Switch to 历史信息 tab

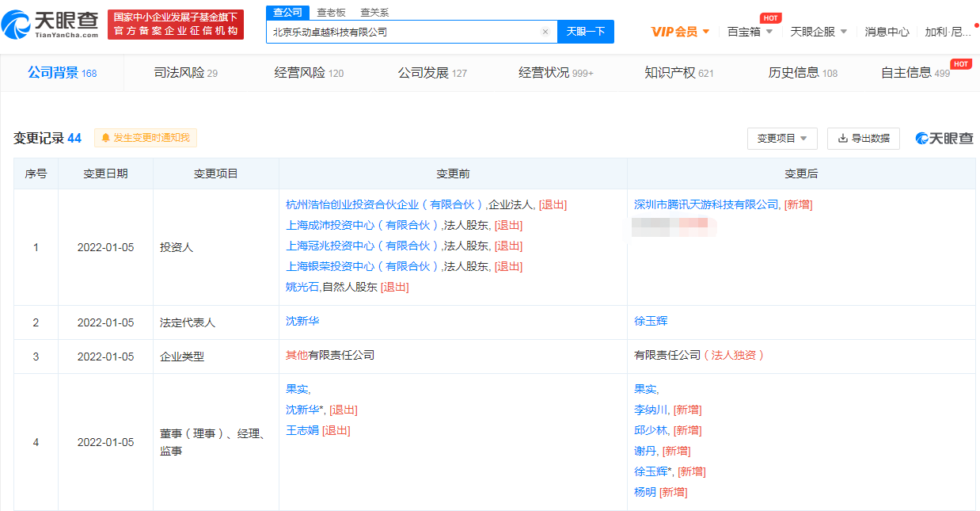pyautogui.click(x=803, y=73)
